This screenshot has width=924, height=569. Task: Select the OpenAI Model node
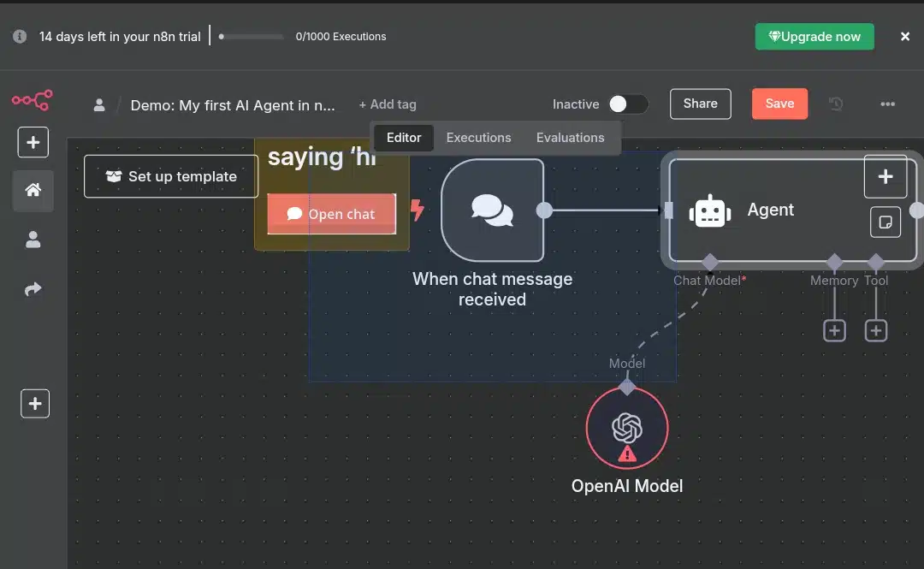[627, 428]
